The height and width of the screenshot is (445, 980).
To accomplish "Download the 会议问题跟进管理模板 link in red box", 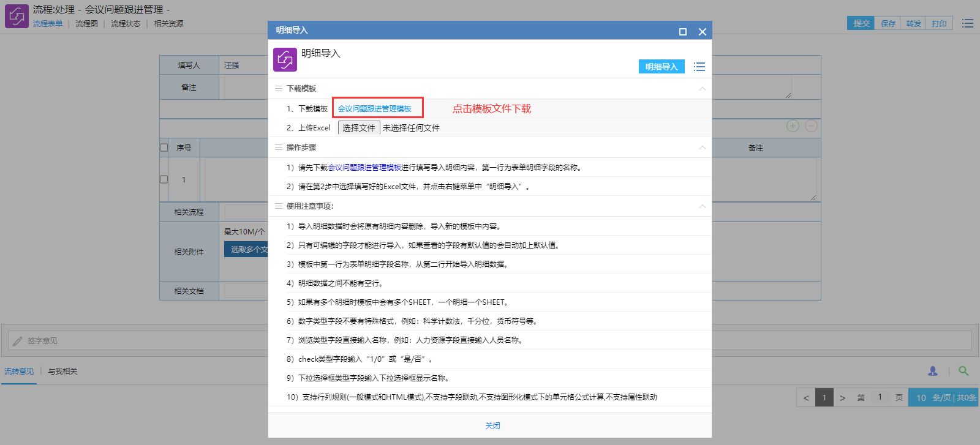I will (x=374, y=109).
